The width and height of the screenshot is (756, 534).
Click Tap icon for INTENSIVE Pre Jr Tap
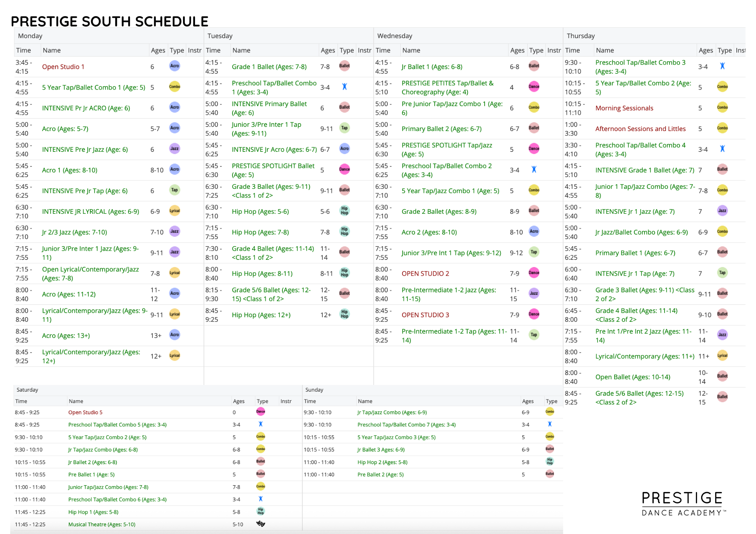[x=175, y=190]
